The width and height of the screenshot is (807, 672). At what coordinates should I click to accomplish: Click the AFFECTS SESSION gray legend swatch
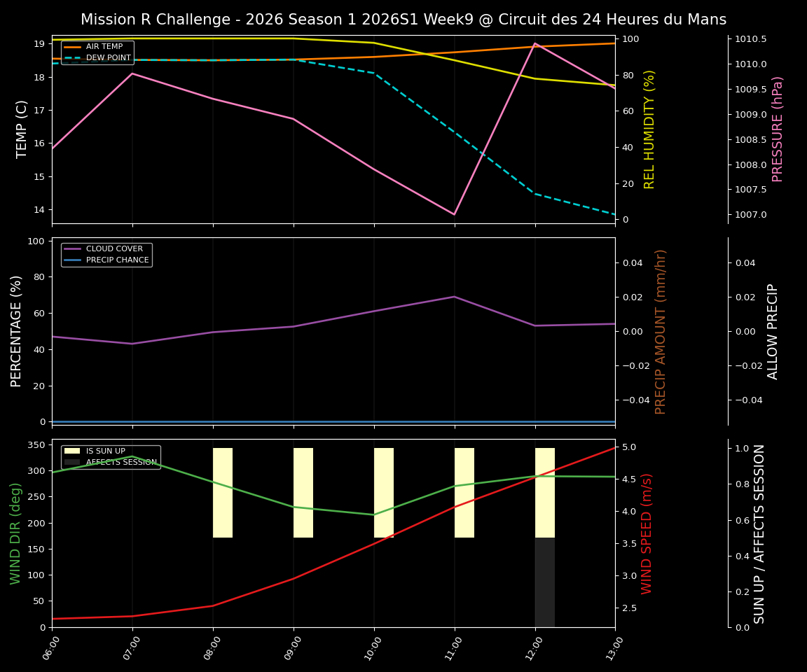[73, 462]
